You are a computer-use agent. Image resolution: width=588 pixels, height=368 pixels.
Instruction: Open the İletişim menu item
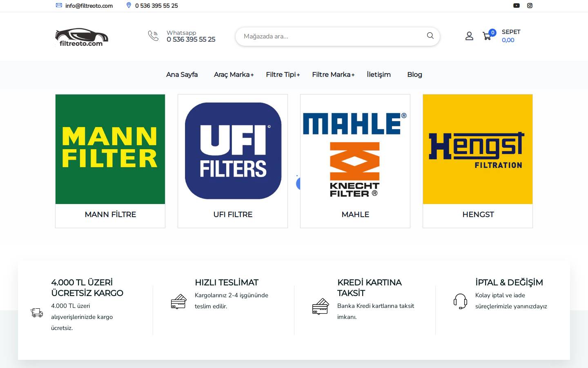click(x=379, y=74)
